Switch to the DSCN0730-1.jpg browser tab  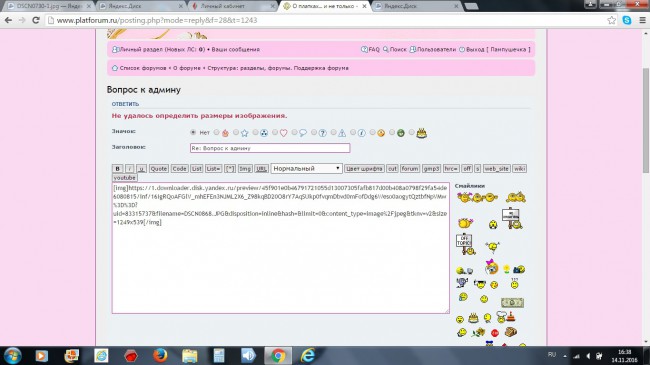pos(49,6)
